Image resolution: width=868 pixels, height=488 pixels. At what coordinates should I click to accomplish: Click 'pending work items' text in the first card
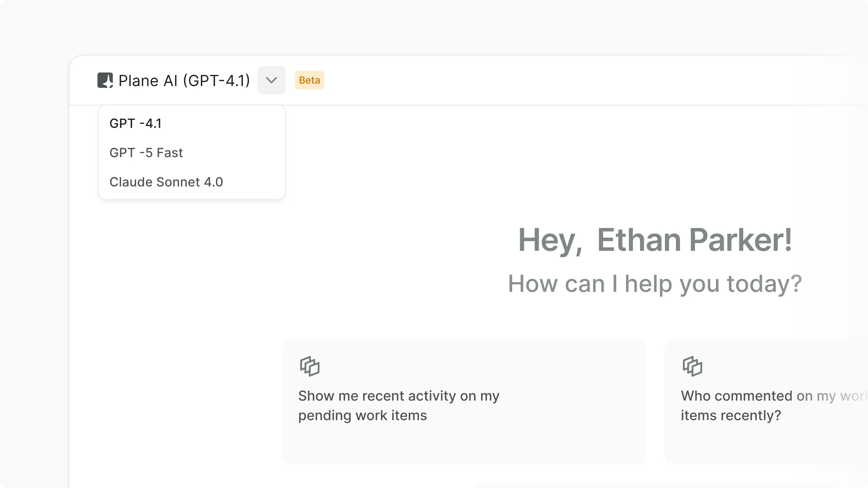(x=362, y=416)
